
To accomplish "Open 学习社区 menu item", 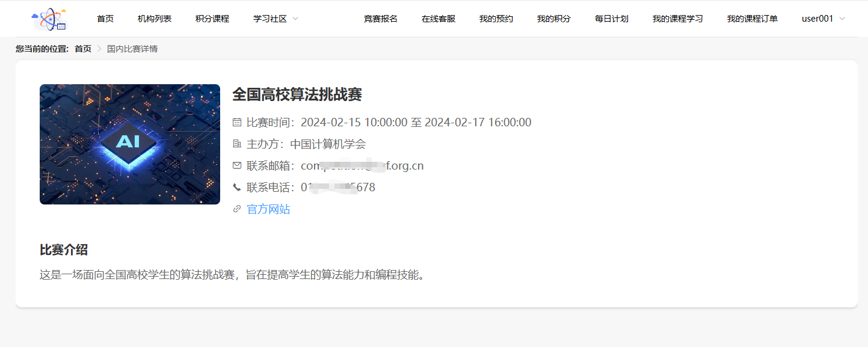I will tap(270, 19).
